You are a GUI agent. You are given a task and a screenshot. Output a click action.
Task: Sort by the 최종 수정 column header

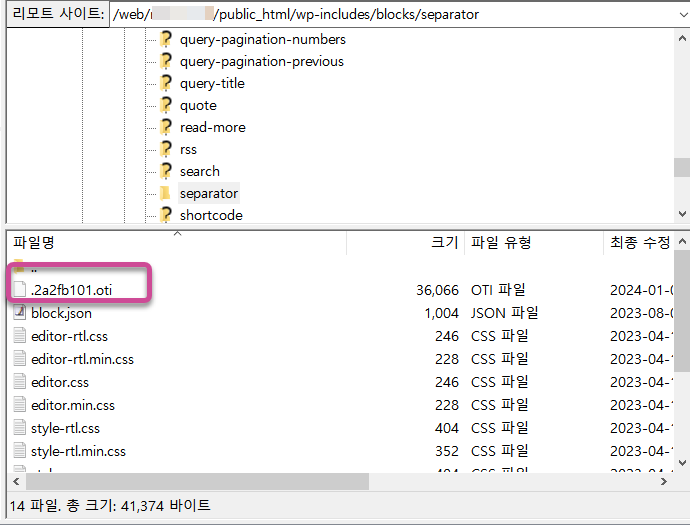click(x=639, y=242)
